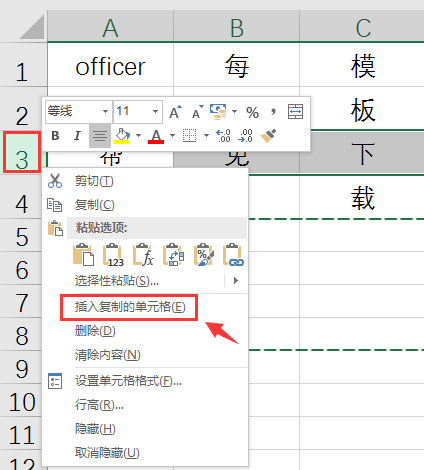Screen dimensions: 424x470
Task: Open the font name dropdown 等线
Action: tap(105, 111)
